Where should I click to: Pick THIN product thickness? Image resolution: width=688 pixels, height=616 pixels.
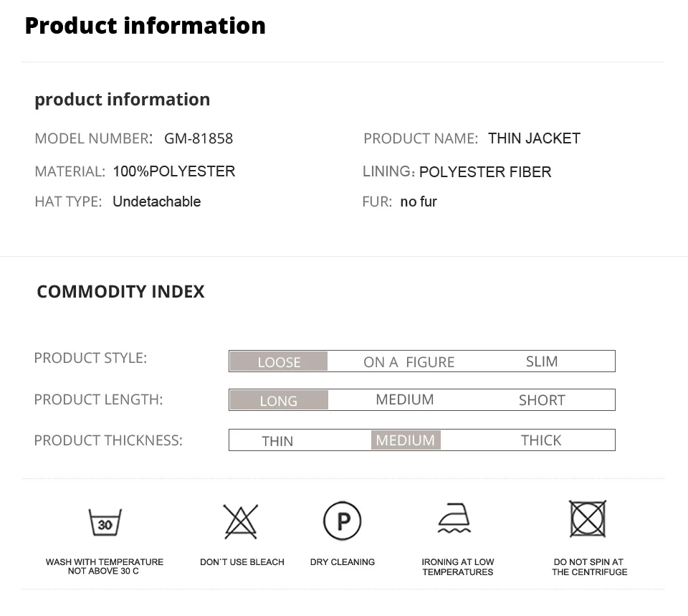click(277, 441)
